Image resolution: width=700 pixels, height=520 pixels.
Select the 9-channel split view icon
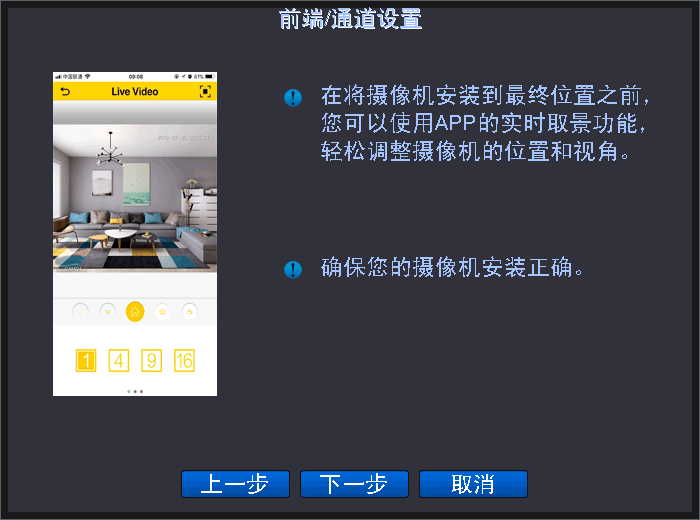pos(151,360)
